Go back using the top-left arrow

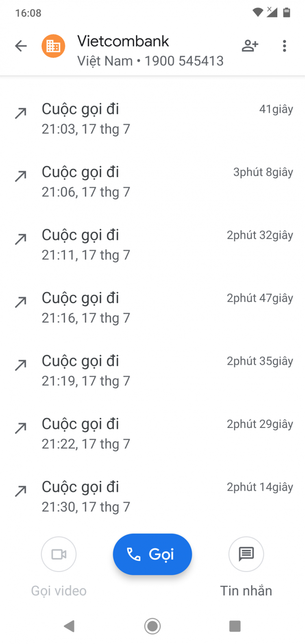[21, 46]
